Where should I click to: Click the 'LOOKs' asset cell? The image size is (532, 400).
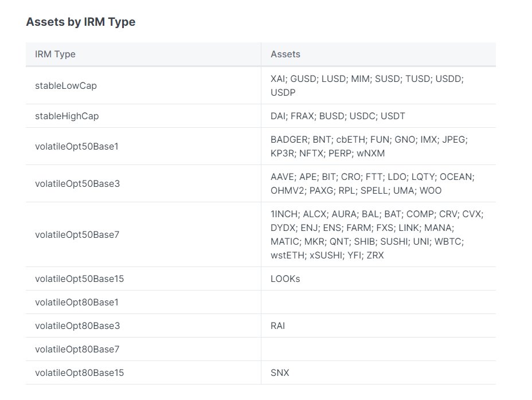(x=378, y=279)
